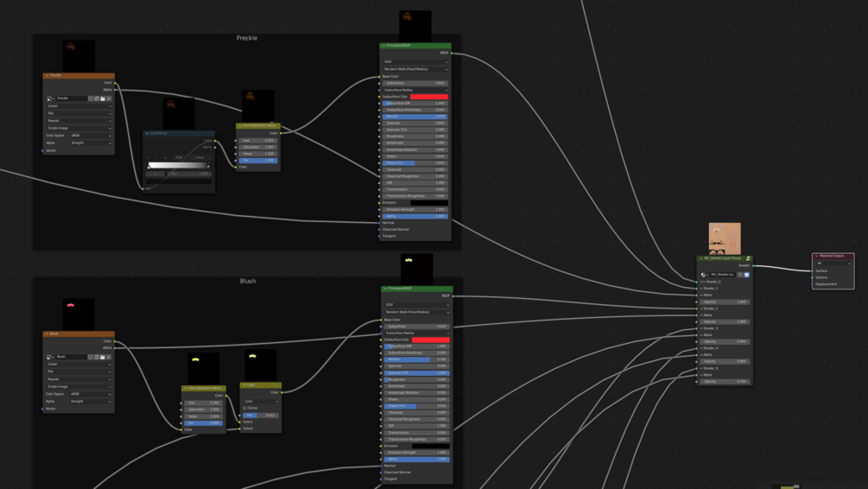Click the Freckle image name field
Viewport: 868px width, 489px height.
(x=72, y=98)
